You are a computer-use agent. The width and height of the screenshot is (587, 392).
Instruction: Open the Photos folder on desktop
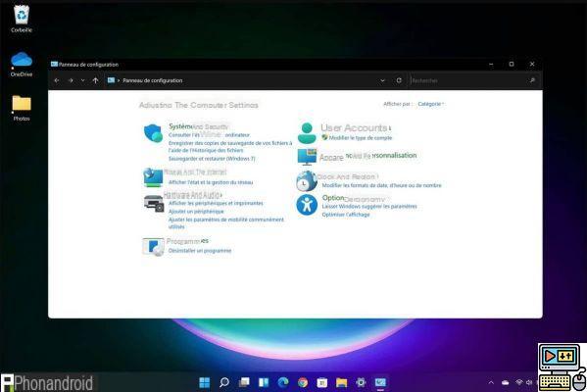[22, 108]
